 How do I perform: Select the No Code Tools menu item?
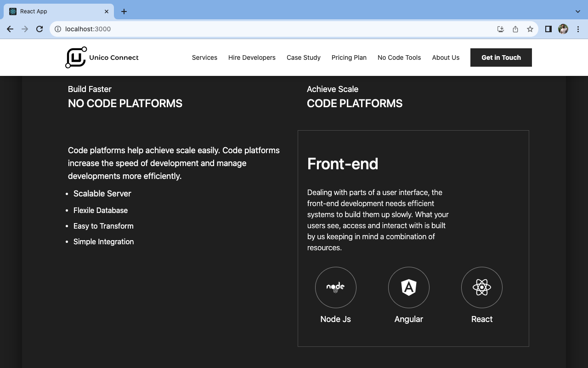tap(399, 57)
